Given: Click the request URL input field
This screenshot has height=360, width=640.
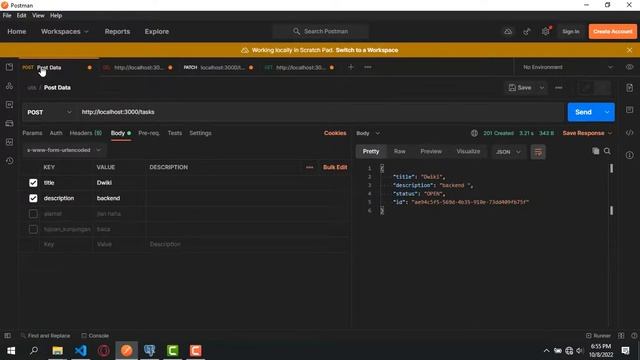Looking at the screenshot, I should [320, 112].
